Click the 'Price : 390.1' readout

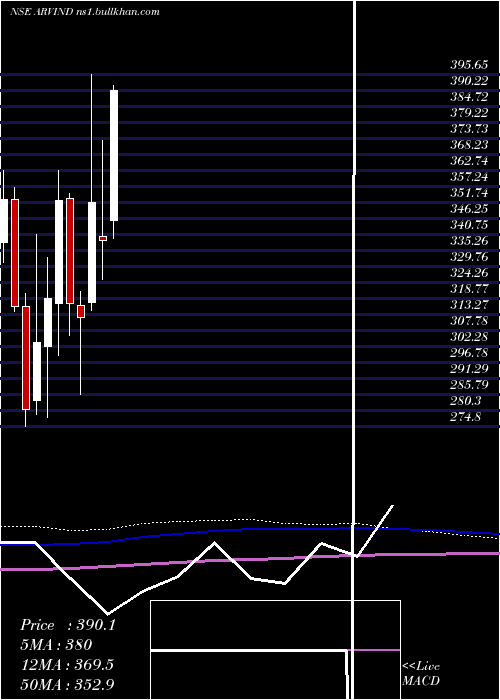(x=68, y=625)
